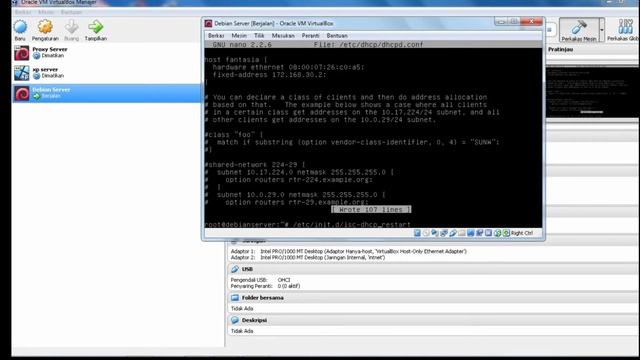Viewport: 640px width, 360px height.
Task: Click the network adapters status icon
Action: click(x=444, y=233)
